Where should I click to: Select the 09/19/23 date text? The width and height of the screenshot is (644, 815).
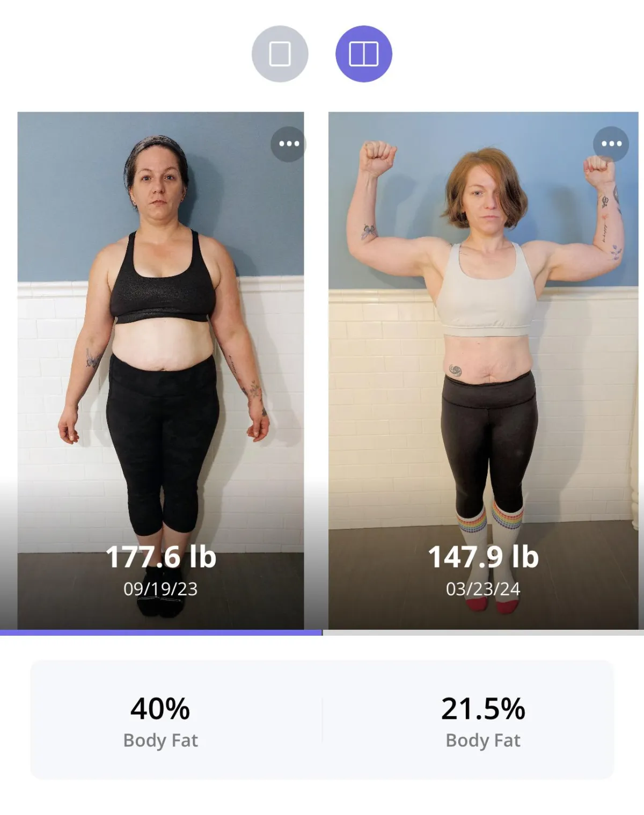160,589
